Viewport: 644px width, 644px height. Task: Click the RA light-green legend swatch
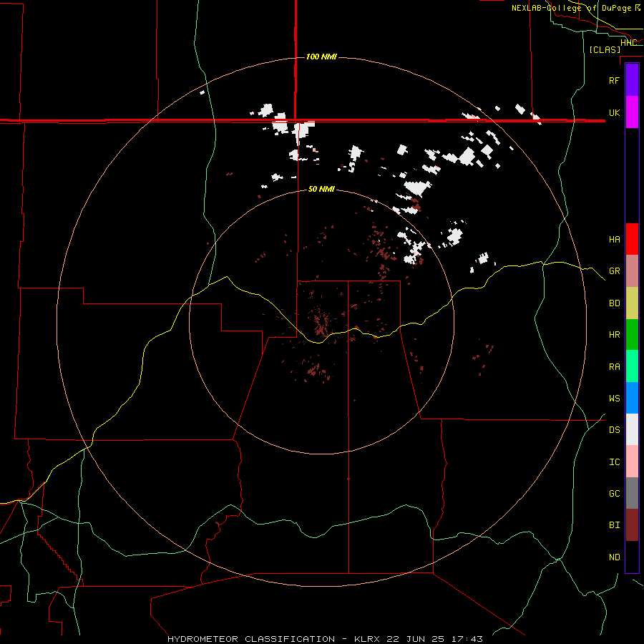632,366
